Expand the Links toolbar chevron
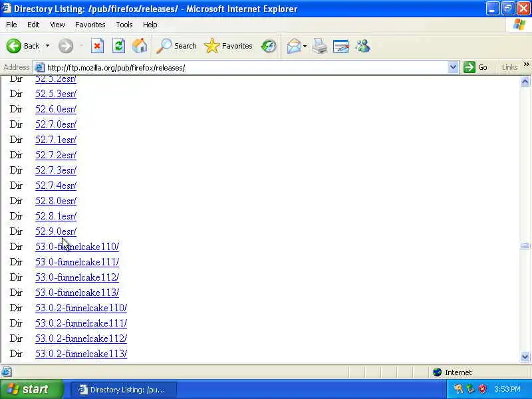 tap(526, 65)
